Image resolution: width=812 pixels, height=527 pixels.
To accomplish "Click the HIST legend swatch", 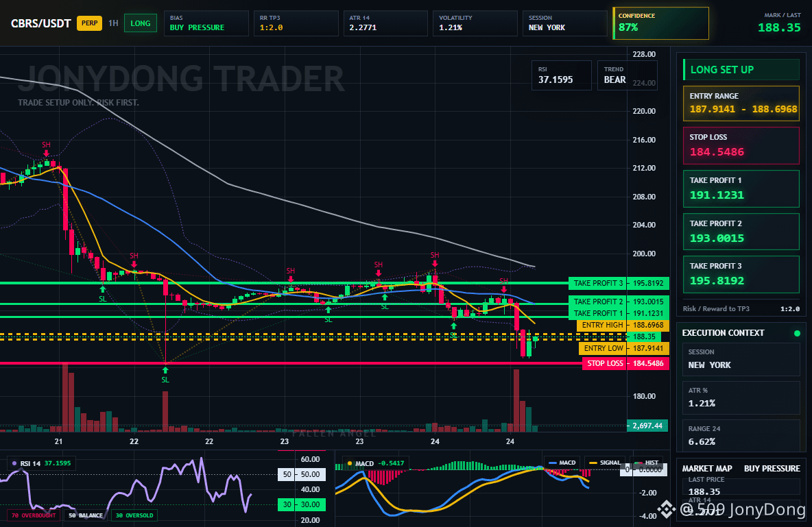I will tap(638, 463).
